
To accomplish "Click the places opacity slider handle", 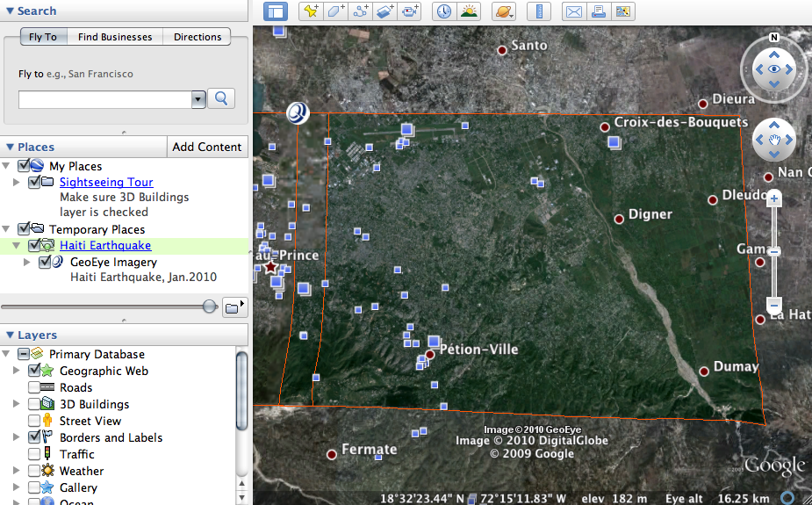I will pyautogui.click(x=210, y=306).
